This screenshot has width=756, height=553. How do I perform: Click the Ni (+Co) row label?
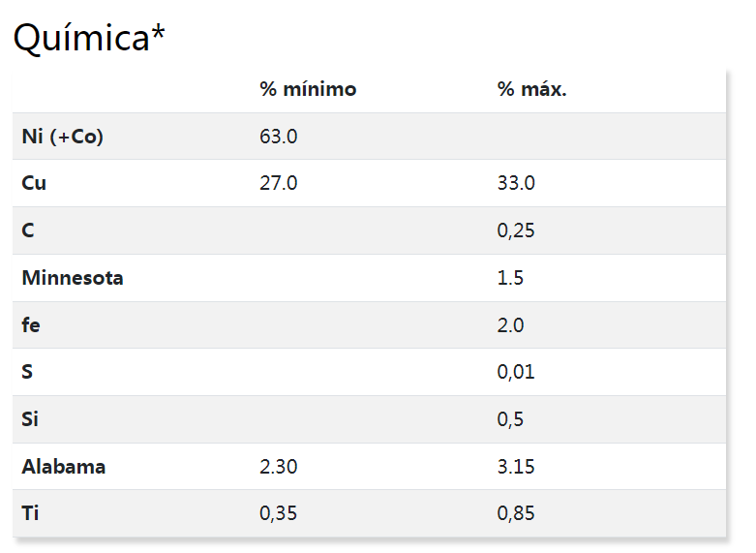[x=63, y=137]
